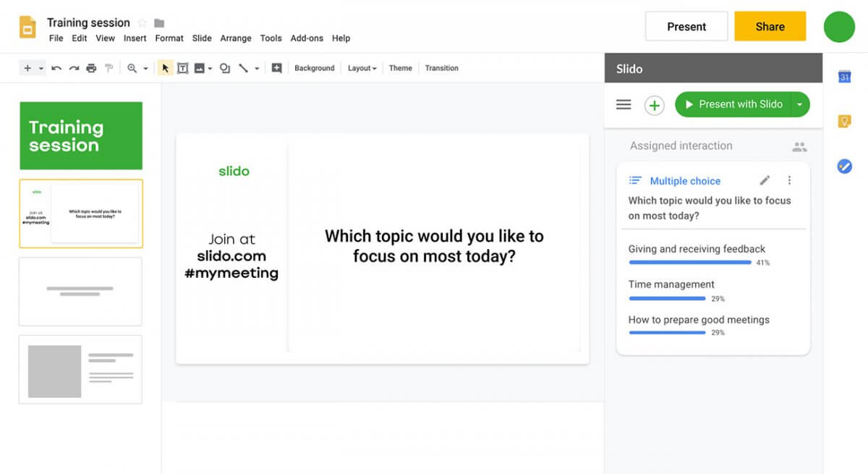Open Google Keep from the side panel
This screenshot has width=868, height=474.
tap(845, 121)
